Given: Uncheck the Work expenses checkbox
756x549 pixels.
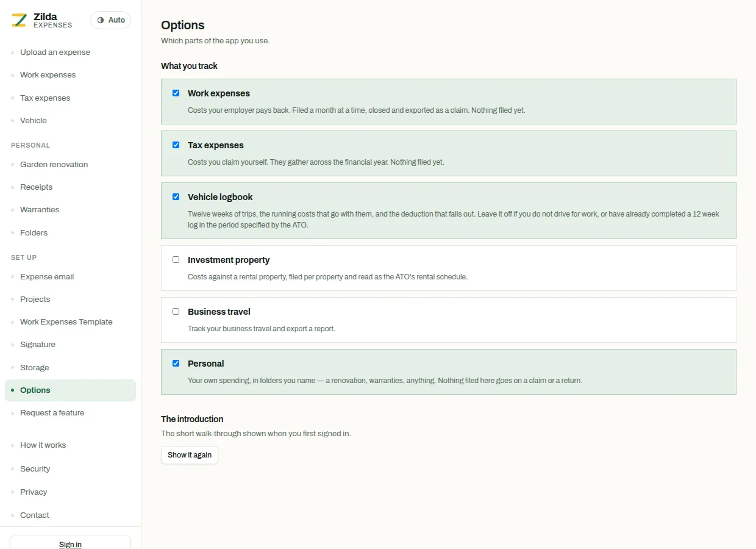Looking at the screenshot, I should (x=176, y=93).
